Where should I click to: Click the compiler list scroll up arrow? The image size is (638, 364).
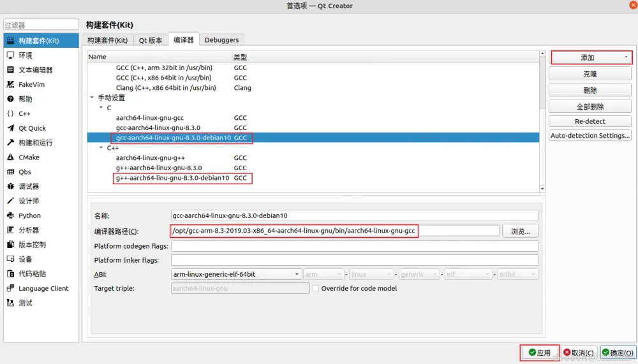[x=542, y=54]
